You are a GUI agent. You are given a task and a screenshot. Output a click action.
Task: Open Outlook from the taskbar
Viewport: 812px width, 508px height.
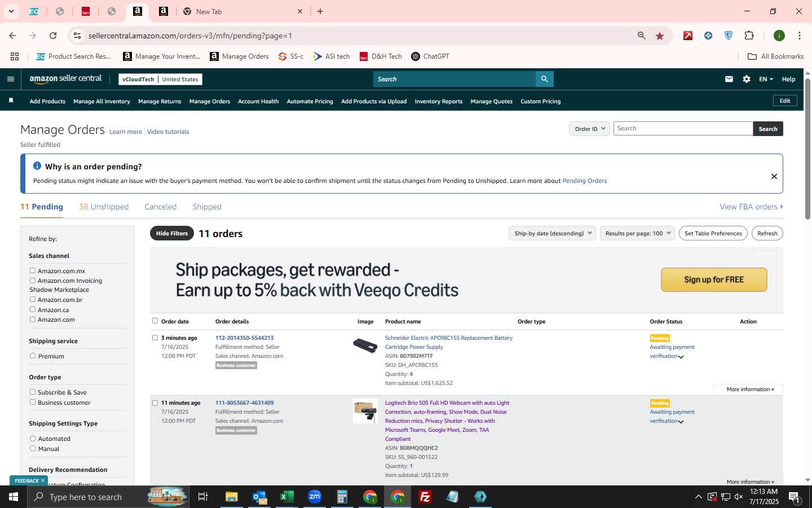pos(259,497)
